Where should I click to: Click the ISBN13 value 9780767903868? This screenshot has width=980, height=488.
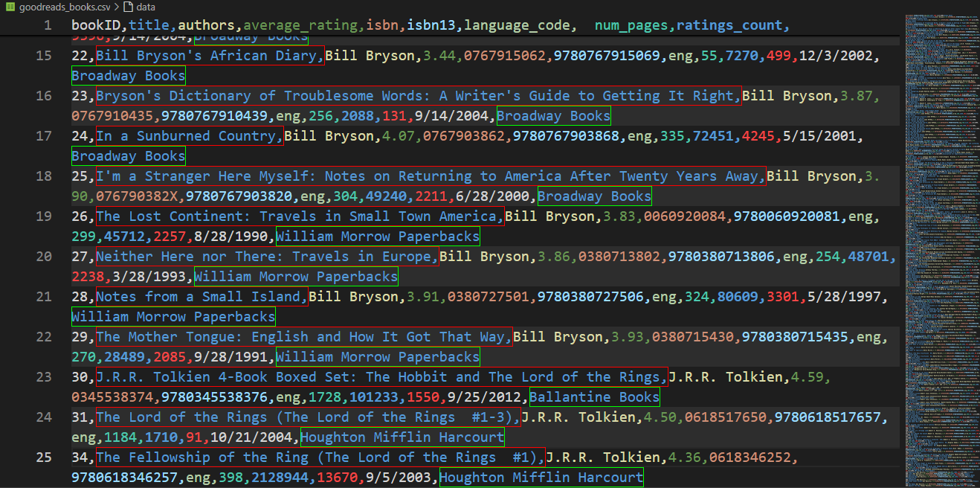567,136
